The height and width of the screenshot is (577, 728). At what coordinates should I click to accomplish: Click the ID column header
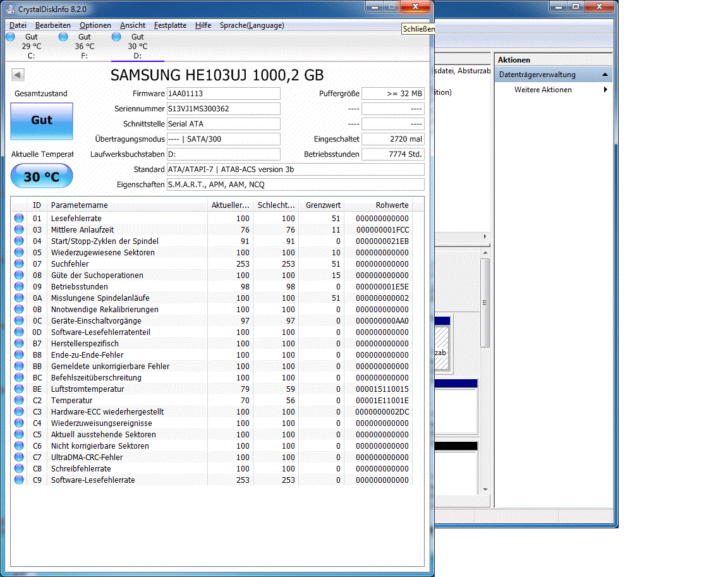[x=37, y=205]
